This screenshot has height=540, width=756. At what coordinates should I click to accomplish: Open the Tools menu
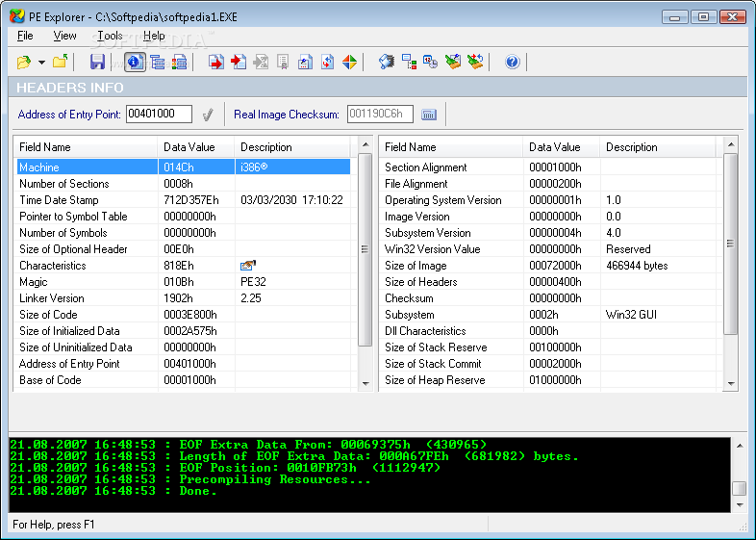(x=110, y=36)
